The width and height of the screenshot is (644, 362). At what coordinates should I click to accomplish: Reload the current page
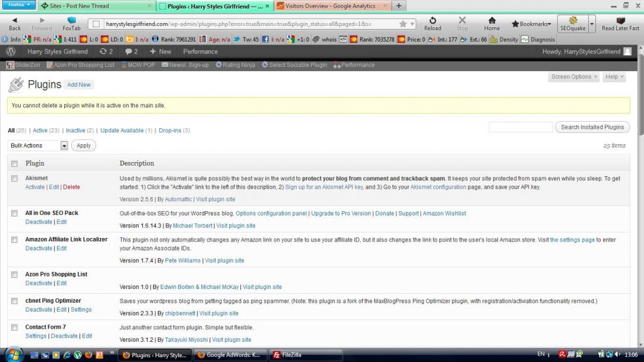(433, 24)
